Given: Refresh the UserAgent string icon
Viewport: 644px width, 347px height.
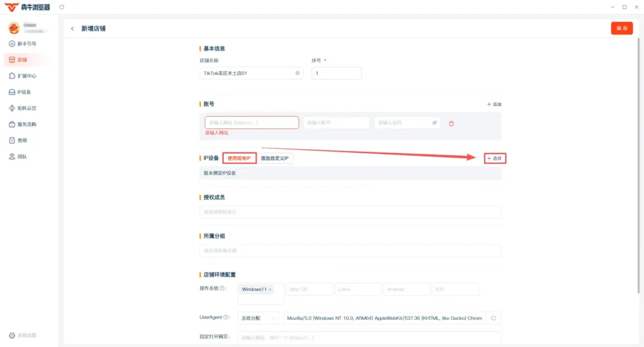Looking at the screenshot, I should click(x=493, y=318).
